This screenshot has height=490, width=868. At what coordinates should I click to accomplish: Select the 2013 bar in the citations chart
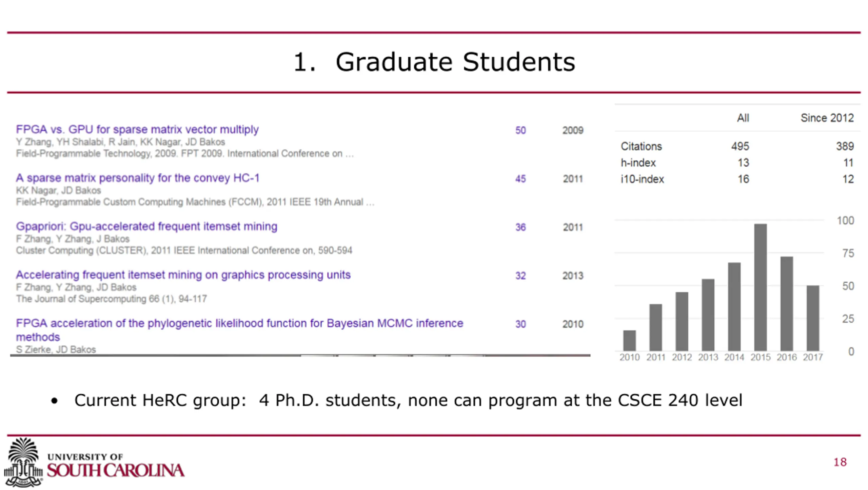click(x=708, y=315)
